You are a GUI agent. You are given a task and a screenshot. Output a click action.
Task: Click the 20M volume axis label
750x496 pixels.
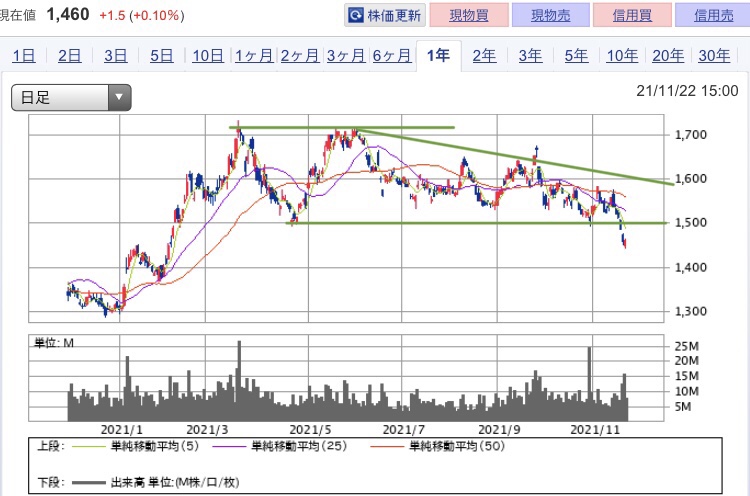tap(686, 361)
